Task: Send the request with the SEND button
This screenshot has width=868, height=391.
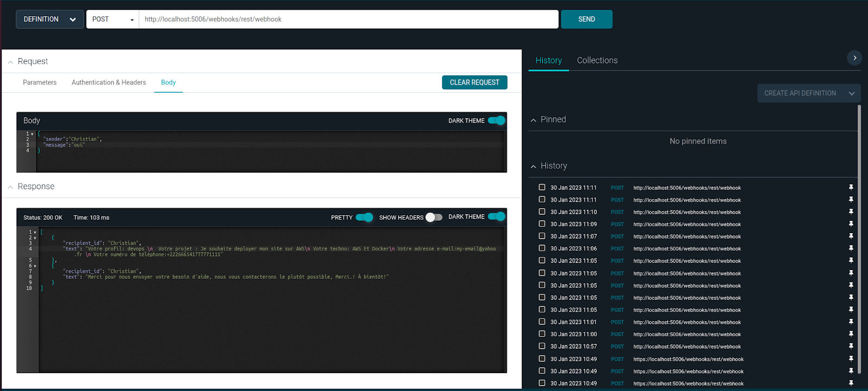Action: point(586,19)
